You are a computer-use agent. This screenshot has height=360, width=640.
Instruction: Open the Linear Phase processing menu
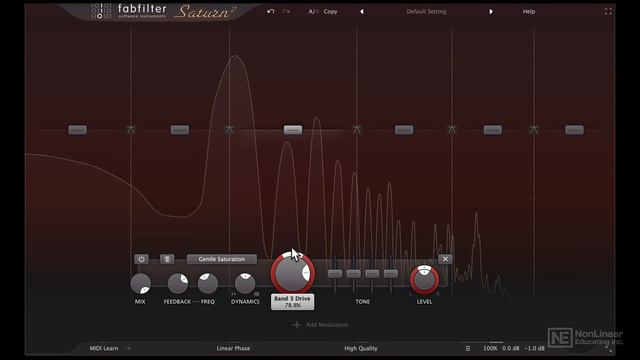[x=233, y=348]
